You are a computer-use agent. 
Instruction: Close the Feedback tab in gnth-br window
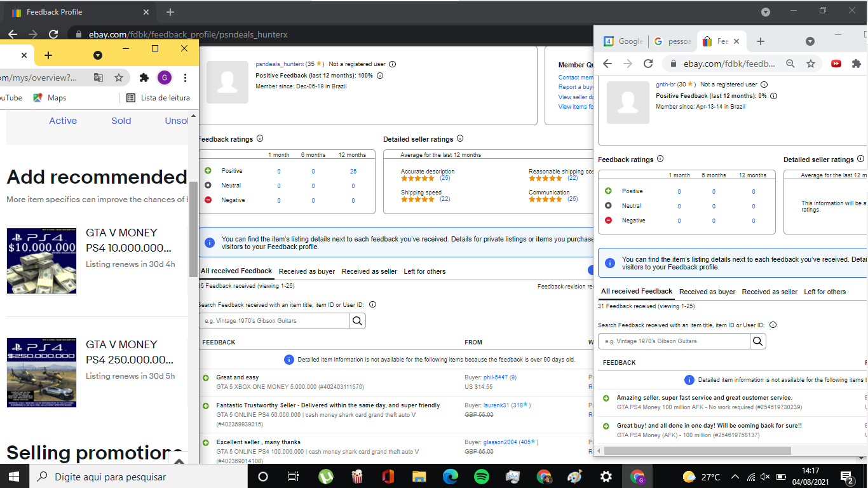(736, 41)
